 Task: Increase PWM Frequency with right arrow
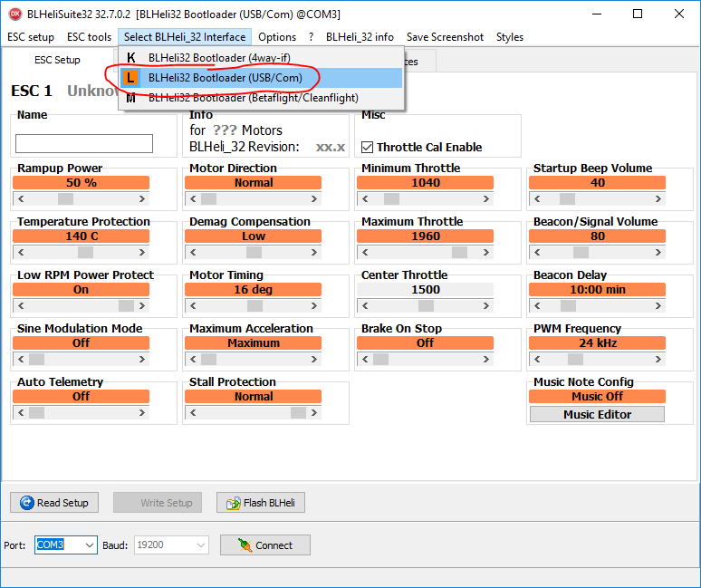[x=658, y=360]
